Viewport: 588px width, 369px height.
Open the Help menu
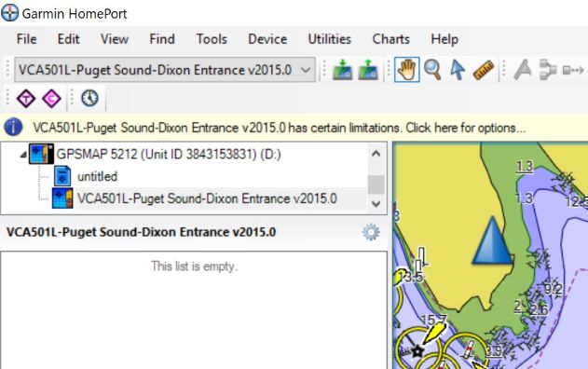444,39
